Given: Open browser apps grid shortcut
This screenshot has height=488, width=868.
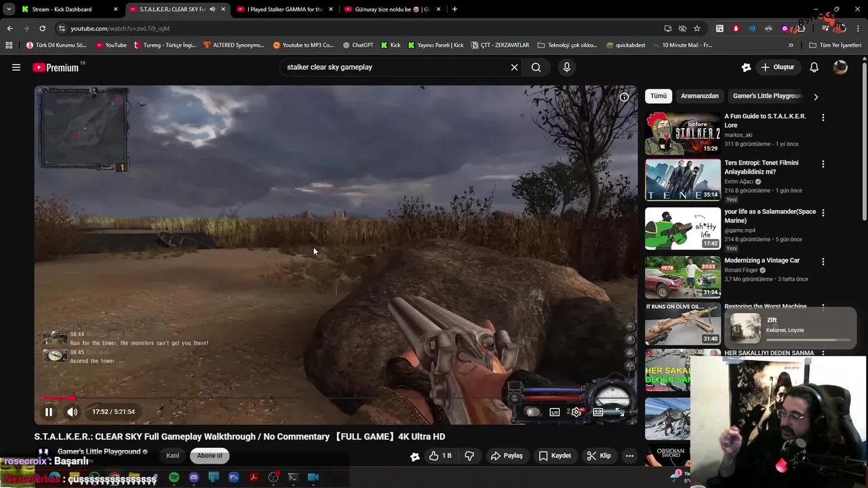Looking at the screenshot, I should 9,45.
